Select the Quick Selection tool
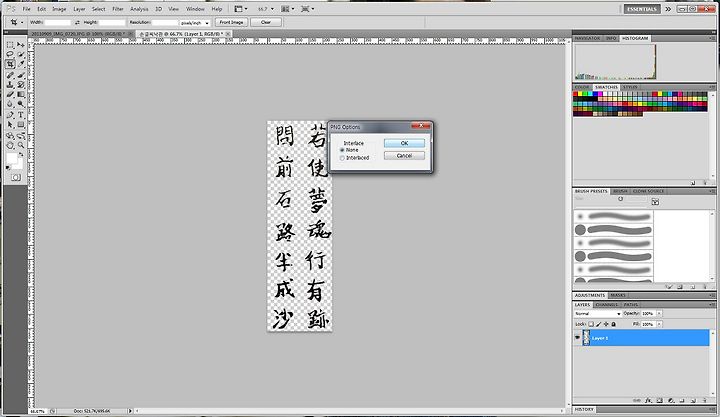 point(21,54)
